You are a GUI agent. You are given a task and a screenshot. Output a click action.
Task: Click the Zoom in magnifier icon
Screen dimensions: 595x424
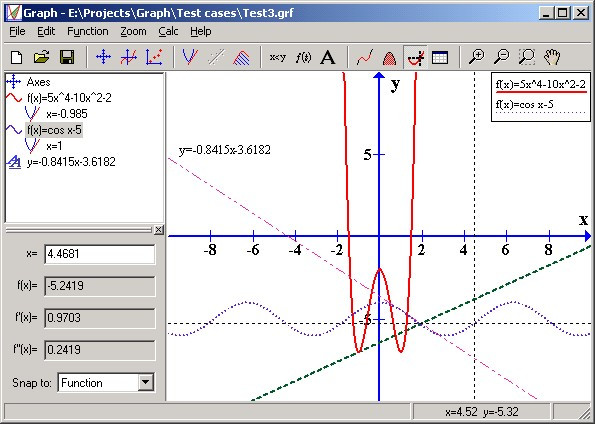(477, 58)
